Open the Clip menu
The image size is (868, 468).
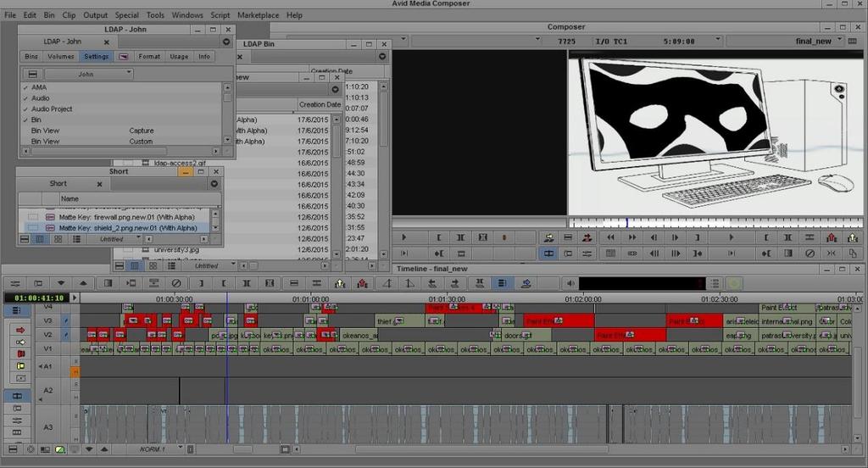[x=69, y=15]
